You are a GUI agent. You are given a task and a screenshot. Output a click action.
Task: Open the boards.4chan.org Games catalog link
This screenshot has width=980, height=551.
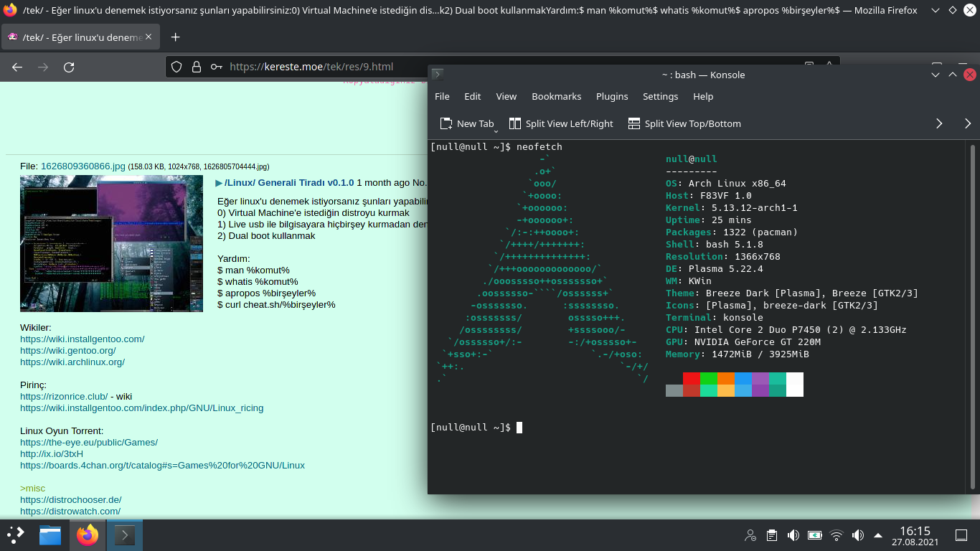[x=162, y=465]
